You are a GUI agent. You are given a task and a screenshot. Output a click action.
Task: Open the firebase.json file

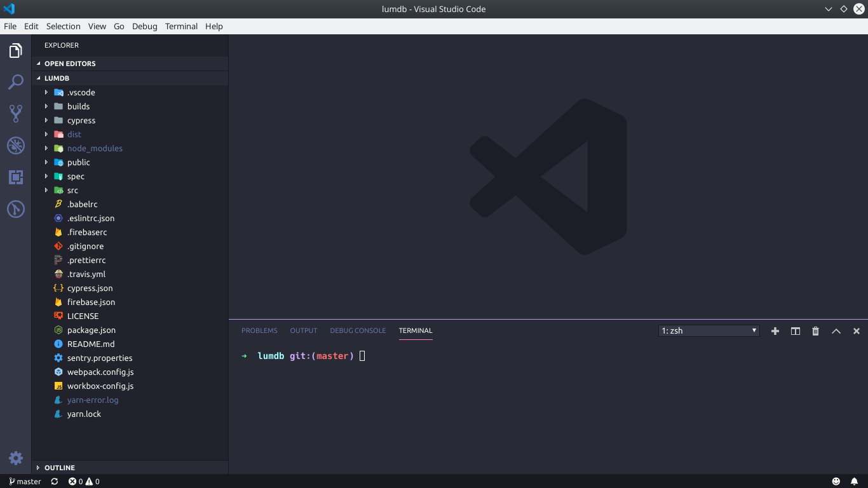tap(130, 302)
